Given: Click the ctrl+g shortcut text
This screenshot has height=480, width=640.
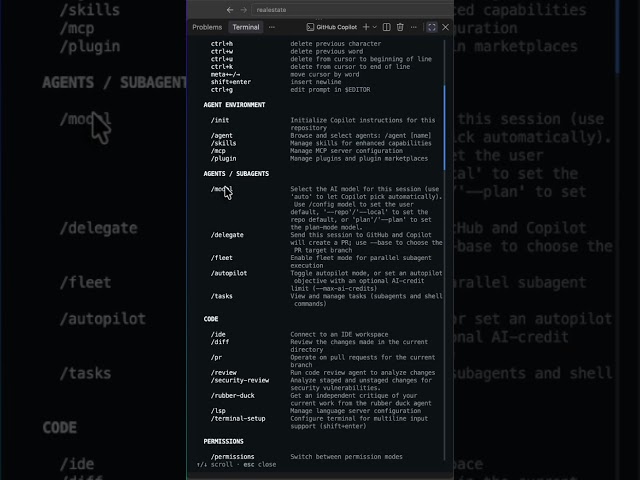Looking at the screenshot, I should pyautogui.click(x=222, y=90).
